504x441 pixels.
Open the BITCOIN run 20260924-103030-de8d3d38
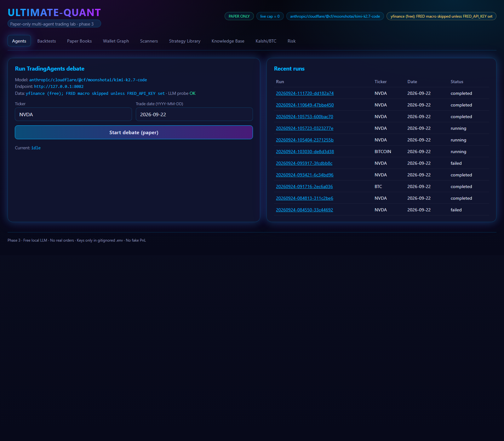click(x=305, y=152)
